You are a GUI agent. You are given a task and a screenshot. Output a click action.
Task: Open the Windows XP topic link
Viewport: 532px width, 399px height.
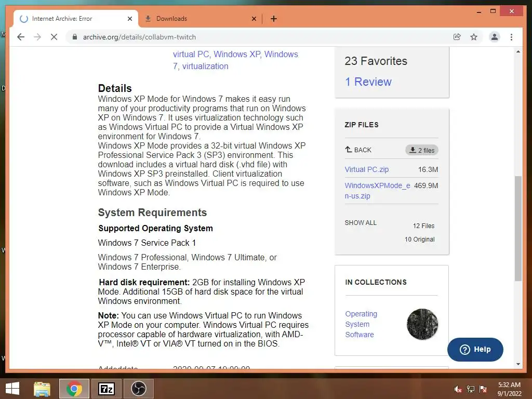237,54
